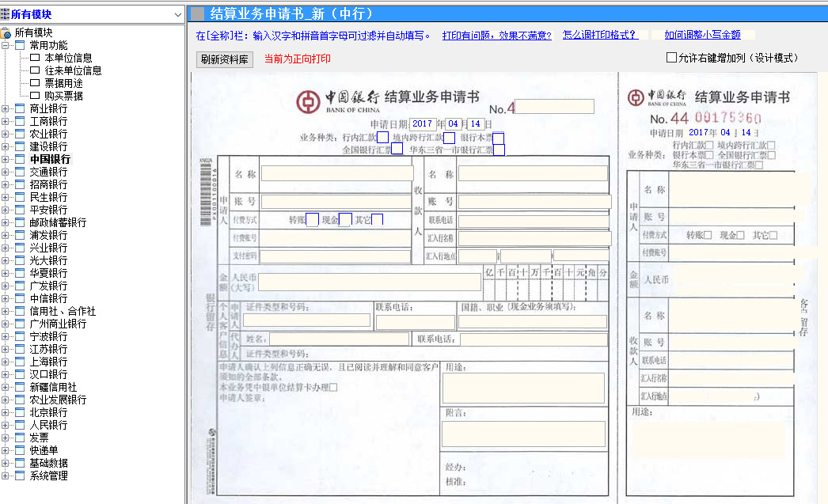
Task: Click the 支付密码 input field
Action: (336, 256)
